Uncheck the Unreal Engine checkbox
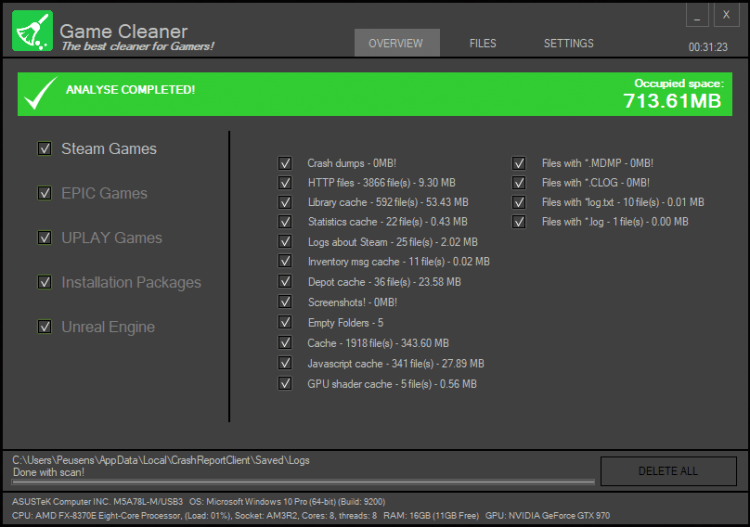The image size is (750, 527). tap(44, 326)
